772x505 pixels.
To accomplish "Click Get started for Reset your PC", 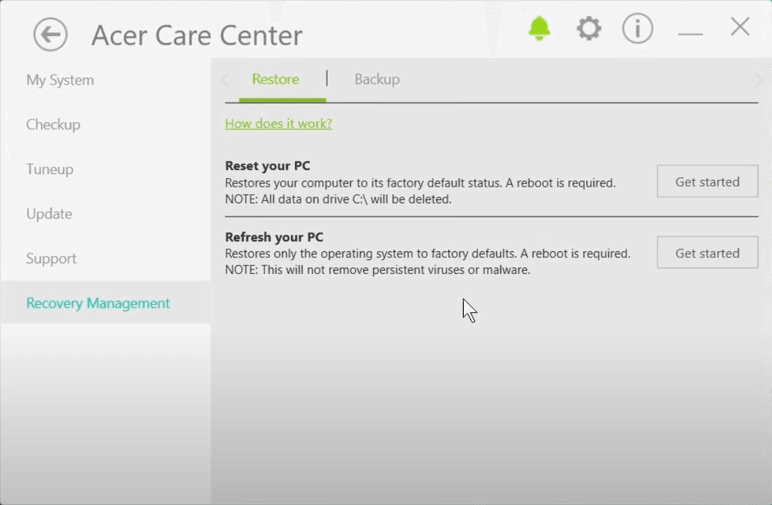I will click(x=707, y=182).
